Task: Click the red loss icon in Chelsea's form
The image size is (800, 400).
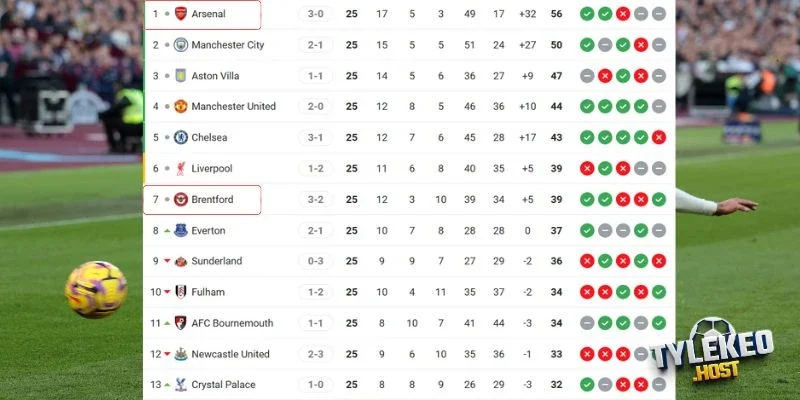Action: click(x=658, y=138)
